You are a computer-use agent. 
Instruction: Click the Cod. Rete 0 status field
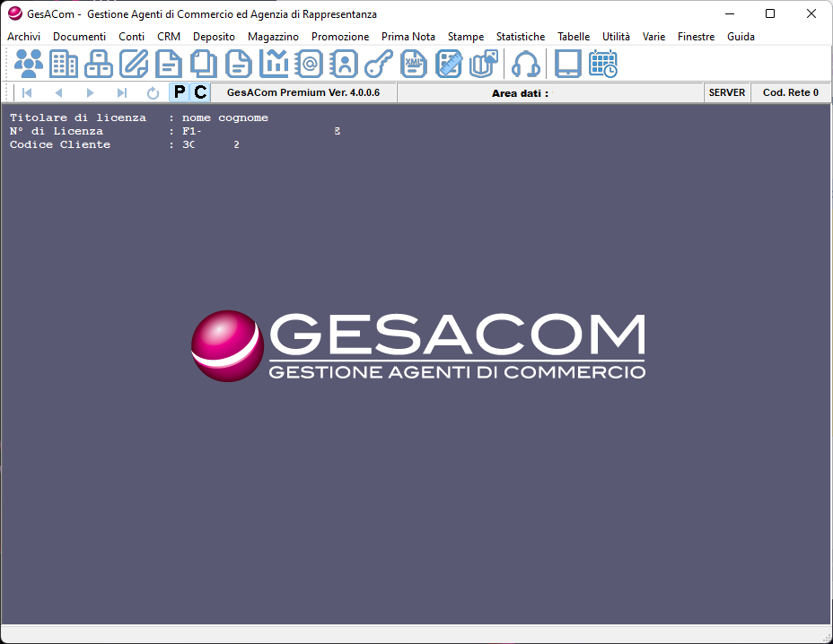click(791, 92)
